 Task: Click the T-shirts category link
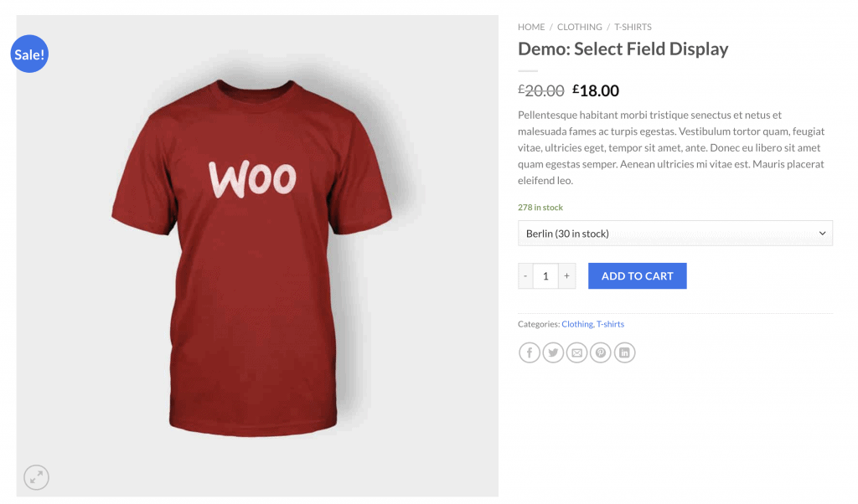[x=610, y=324]
